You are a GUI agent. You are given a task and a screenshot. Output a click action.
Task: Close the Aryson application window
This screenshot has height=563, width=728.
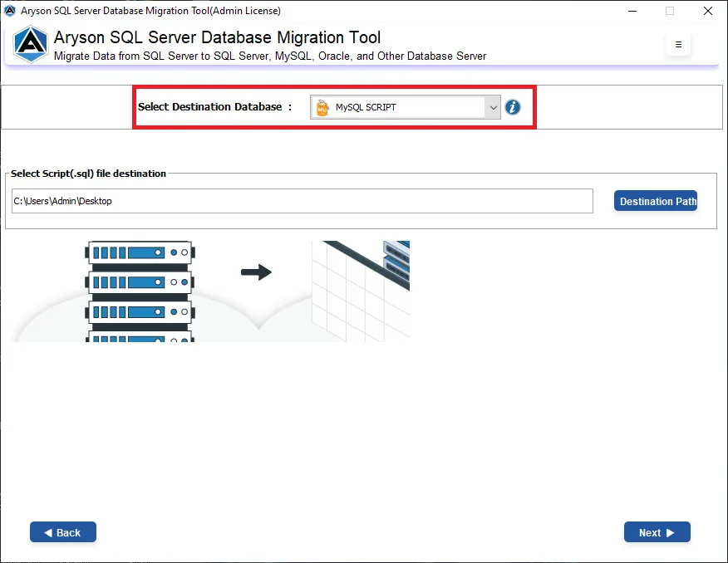pos(707,11)
